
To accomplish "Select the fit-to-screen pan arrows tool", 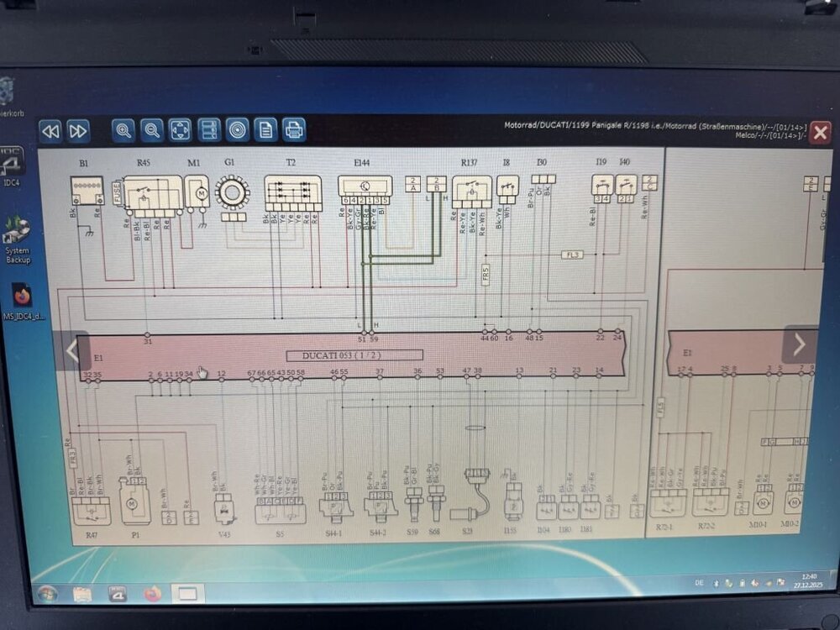I will point(180,130).
